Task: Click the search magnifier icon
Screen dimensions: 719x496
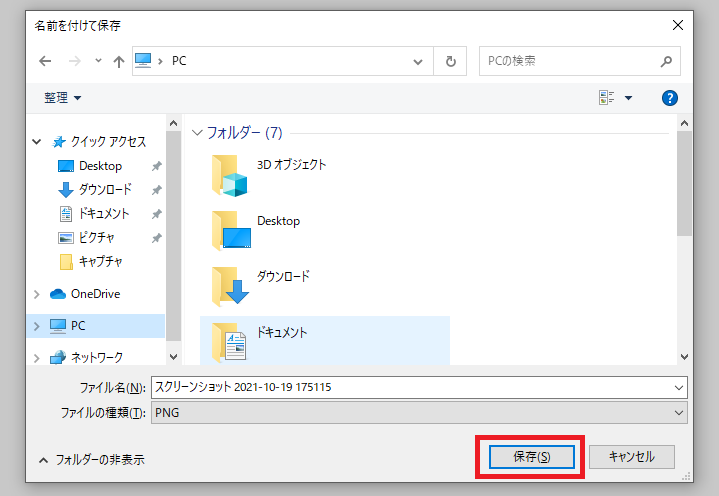Action: click(x=666, y=61)
